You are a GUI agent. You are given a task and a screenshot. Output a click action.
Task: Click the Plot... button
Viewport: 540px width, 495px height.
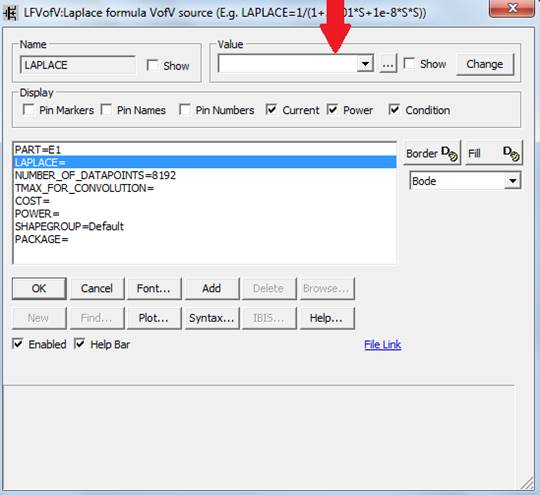coord(154,318)
